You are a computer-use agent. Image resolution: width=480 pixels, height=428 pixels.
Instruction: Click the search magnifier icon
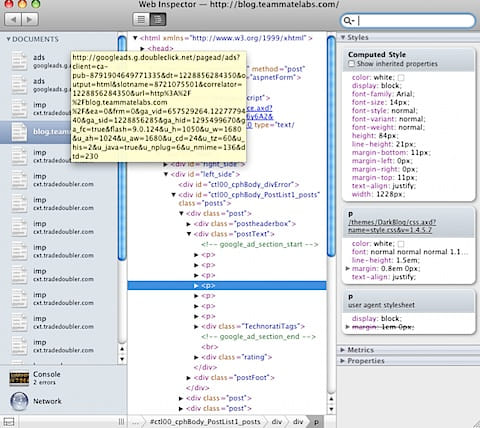click(x=348, y=21)
